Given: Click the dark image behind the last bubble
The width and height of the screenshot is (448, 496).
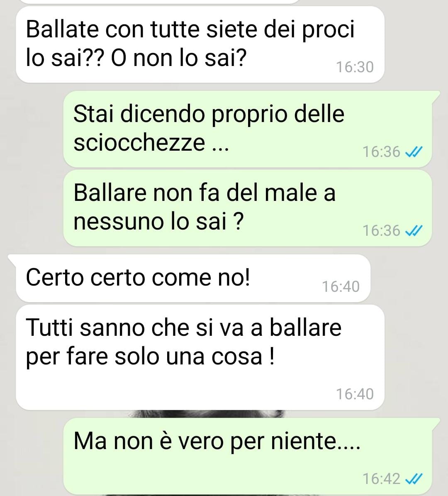Looking at the screenshot, I should coord(205,414).
